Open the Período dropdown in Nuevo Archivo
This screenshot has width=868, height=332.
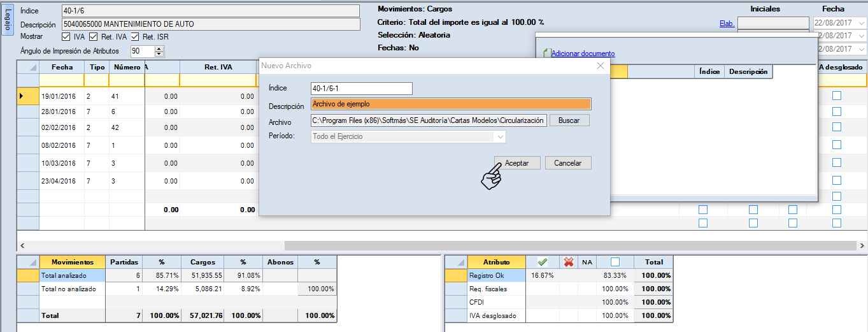click(500, 136)
